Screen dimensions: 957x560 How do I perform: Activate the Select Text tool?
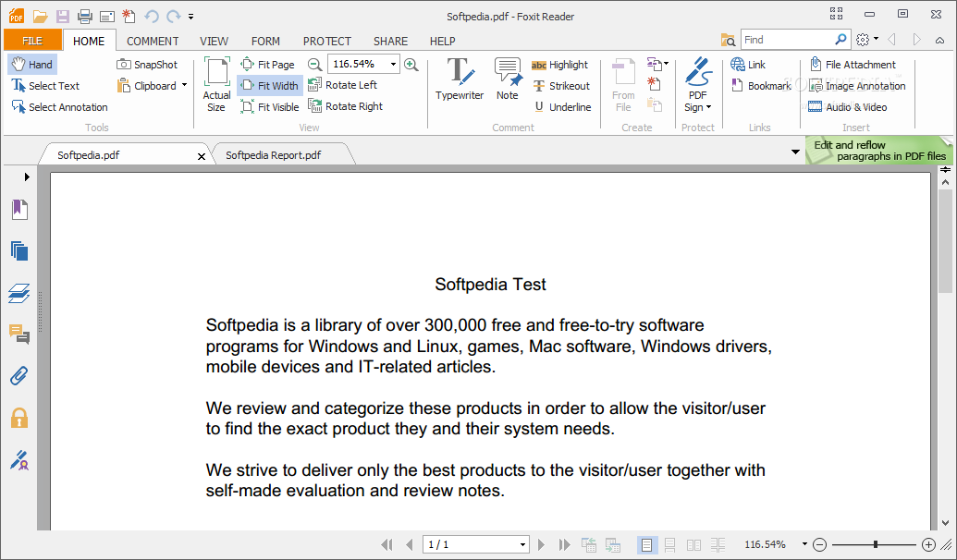pos(46,86)
